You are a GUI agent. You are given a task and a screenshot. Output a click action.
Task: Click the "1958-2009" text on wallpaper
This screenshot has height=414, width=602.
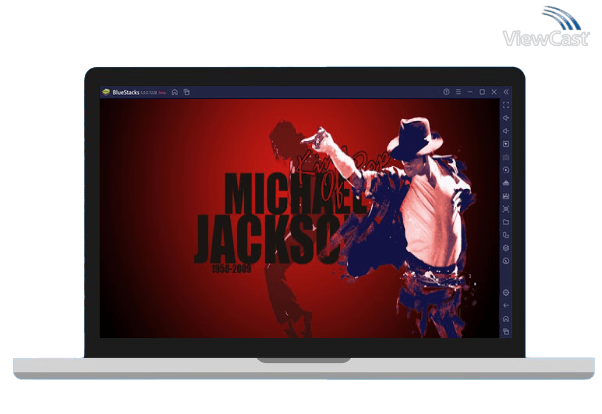click(x=232, y=268)
